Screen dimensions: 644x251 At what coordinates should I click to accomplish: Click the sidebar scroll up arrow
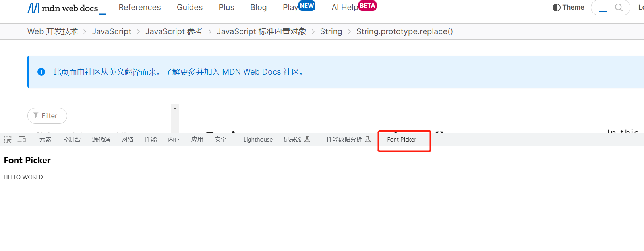point(175,108)
